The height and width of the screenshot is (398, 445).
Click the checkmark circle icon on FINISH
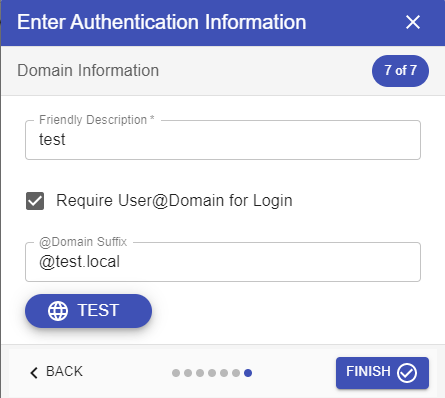[407, 373]
